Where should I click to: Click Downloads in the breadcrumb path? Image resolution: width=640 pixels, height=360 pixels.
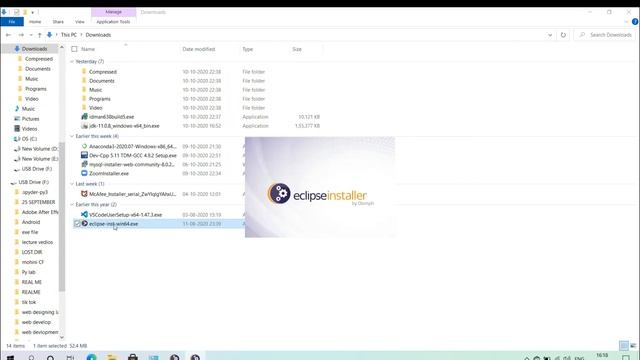pyautogui.click(x=98, y=35)
